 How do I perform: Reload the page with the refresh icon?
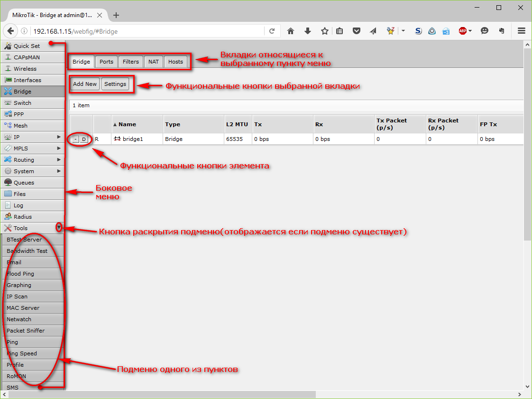272,31
